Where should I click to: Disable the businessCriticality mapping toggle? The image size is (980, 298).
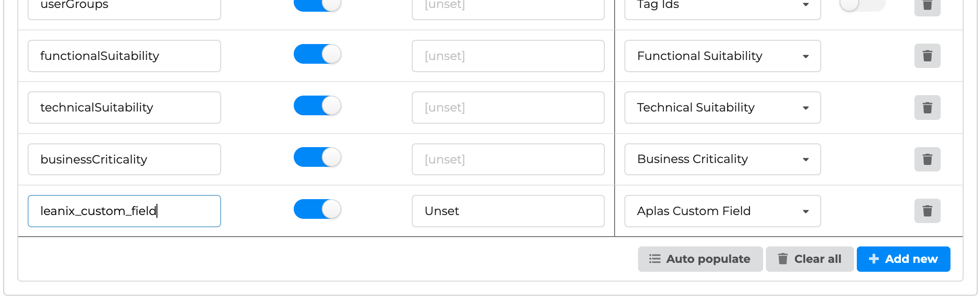(317, 157)
